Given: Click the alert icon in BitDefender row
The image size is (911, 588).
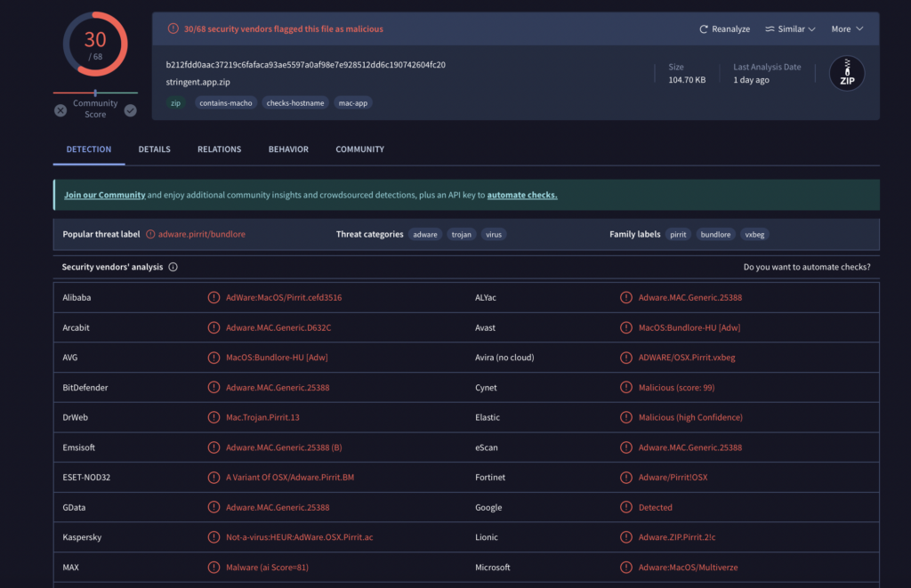Looking at the screenshot, I should [x=214, y=388].
